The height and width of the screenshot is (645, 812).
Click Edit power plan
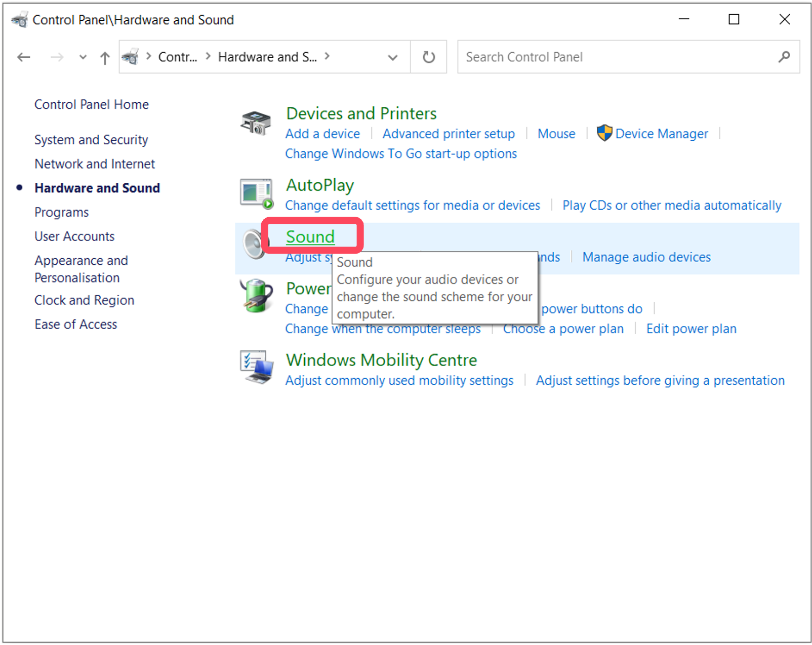(x=691, y=329)
